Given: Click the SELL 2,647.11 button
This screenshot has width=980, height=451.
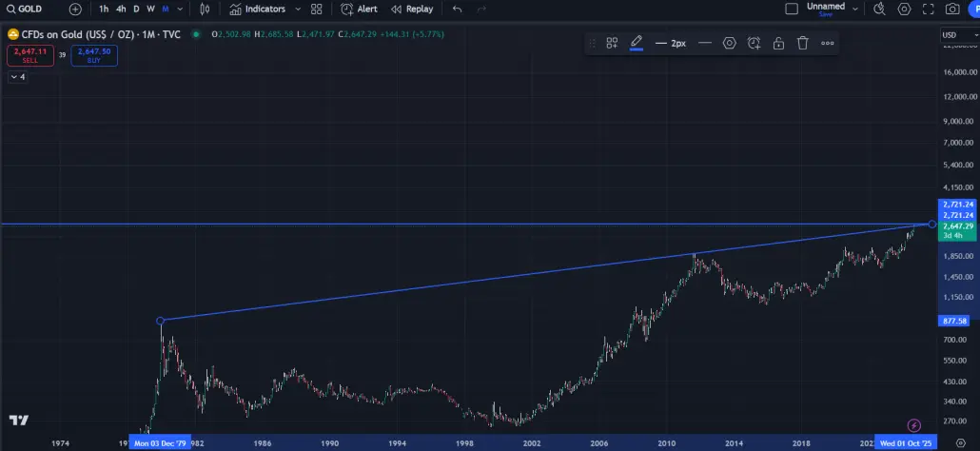Looking at the screenshot, I should point(30,55).
